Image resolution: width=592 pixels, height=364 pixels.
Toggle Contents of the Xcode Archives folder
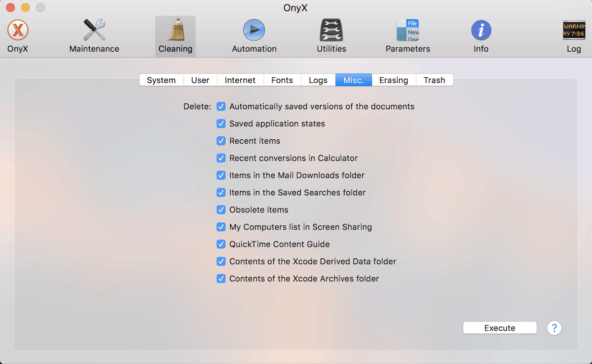[x=221, y=278]
